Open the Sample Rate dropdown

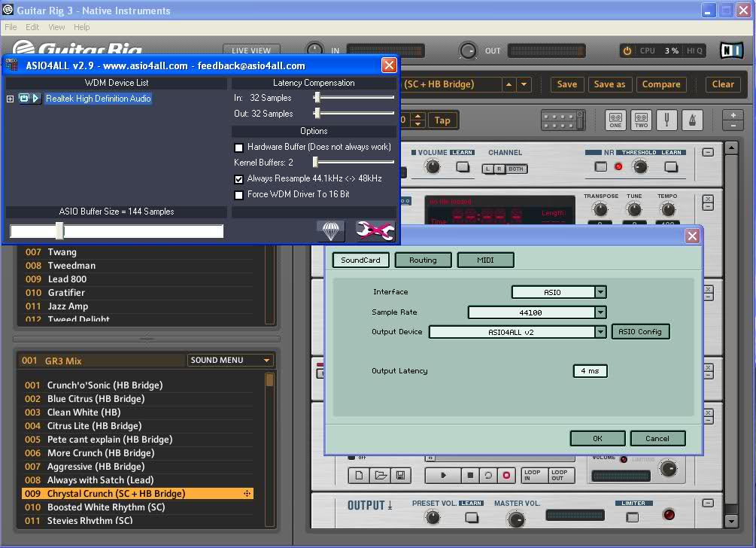[x=600, y=312]
